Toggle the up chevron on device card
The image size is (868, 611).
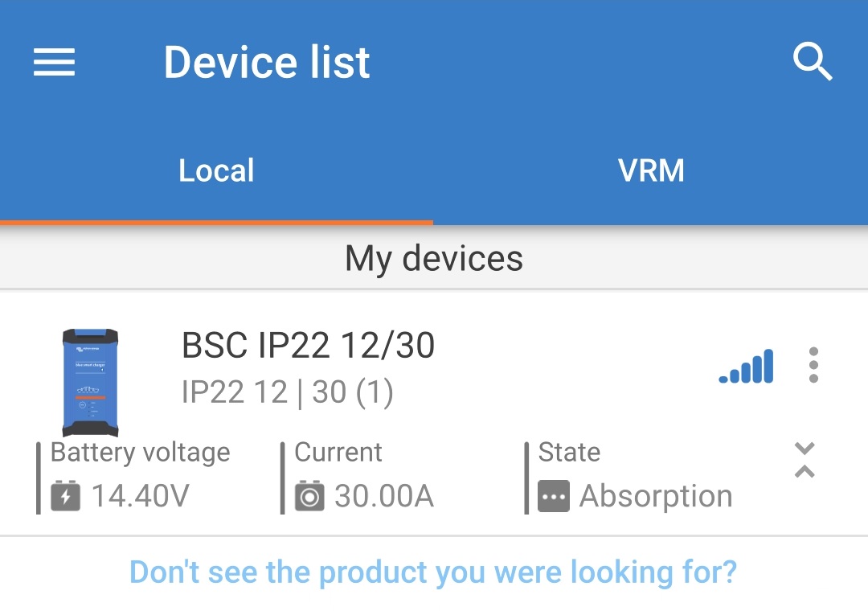tap(804, 470)
